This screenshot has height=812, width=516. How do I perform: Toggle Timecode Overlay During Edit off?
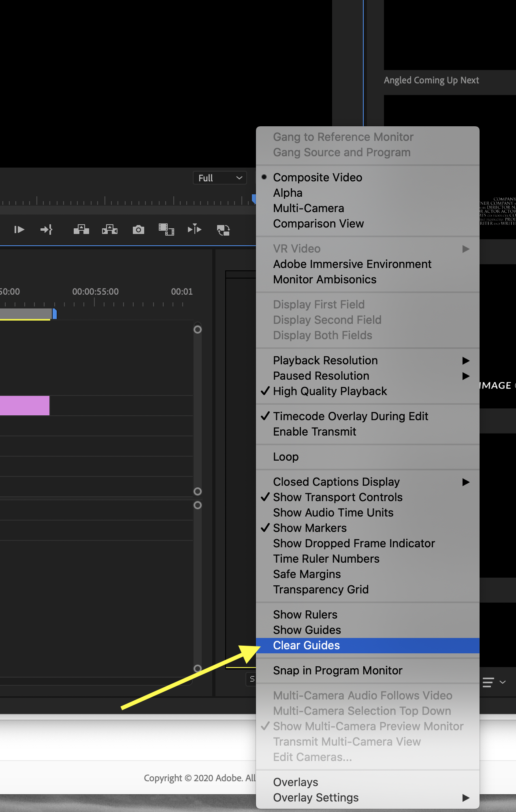350,416
